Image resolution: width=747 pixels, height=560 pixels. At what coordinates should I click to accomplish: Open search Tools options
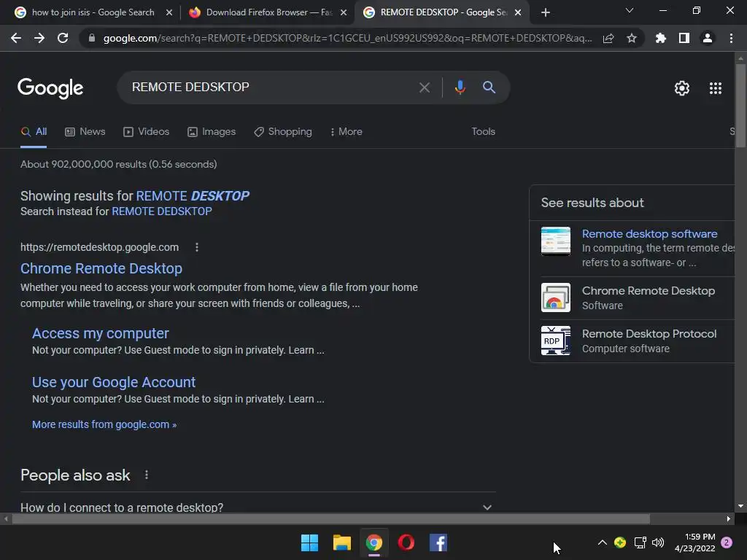coord(483,131)
